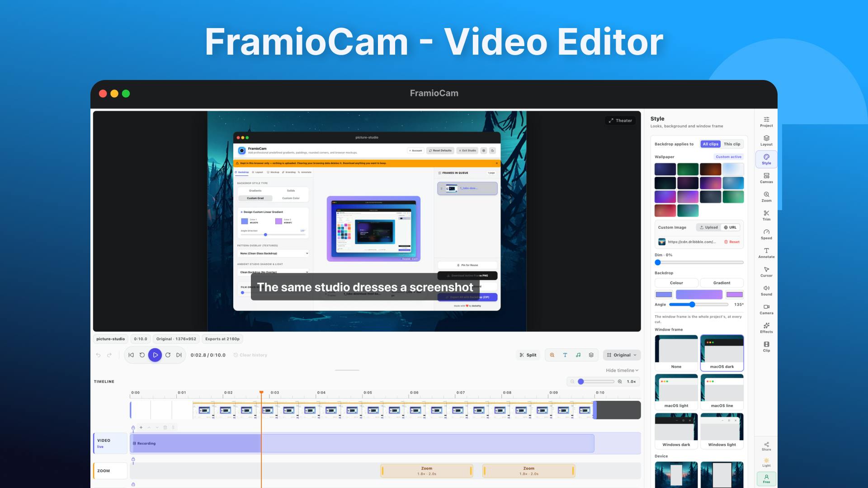Jump to the start of the video

[x=131, y=355]
